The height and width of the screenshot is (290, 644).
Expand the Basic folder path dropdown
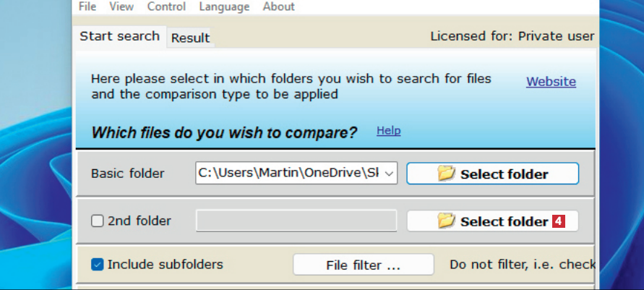coord(390,174)
